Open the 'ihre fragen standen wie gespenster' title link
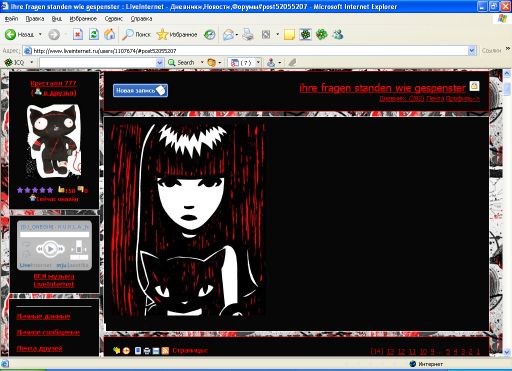 pyautogui.click(x=382, y=88)
